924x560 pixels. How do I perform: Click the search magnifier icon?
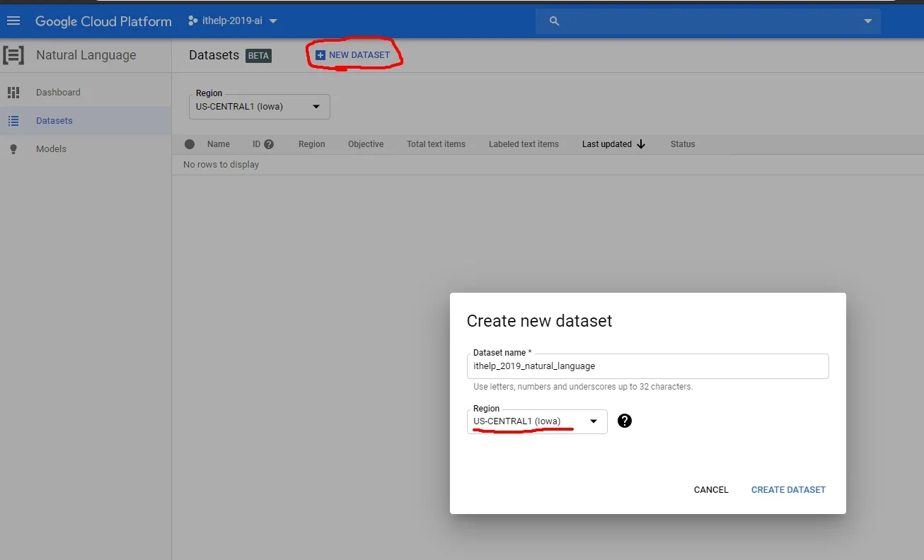pos(555,21)
